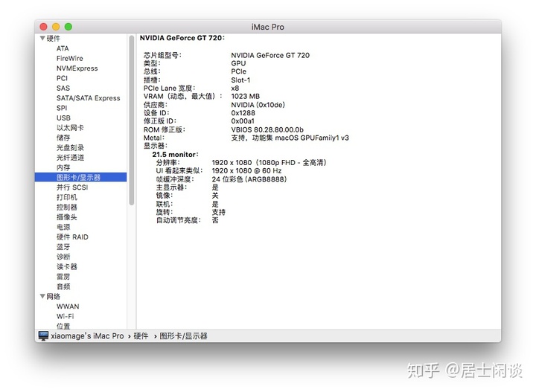Click 硬件 in the bottom path bar
536x392 pixels.
pos(141,336)
